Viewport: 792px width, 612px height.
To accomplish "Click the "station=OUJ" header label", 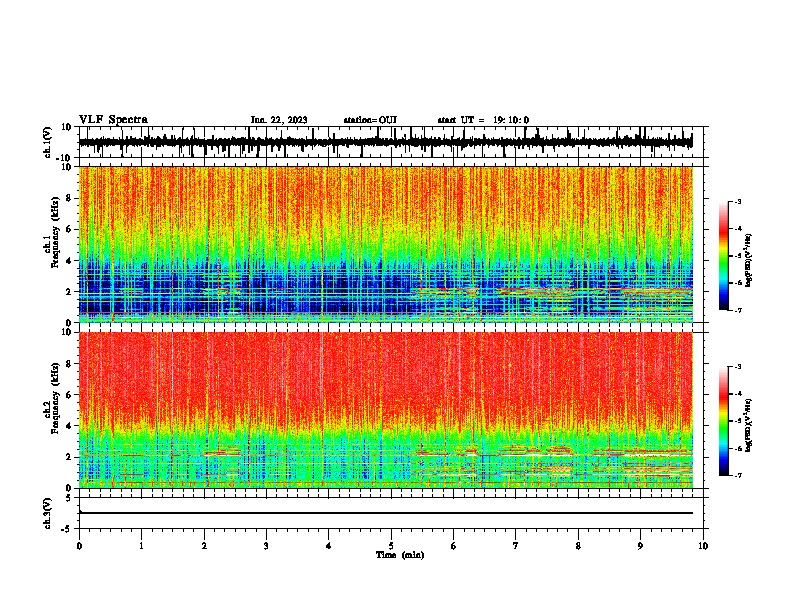I will [x=370, y=120].
